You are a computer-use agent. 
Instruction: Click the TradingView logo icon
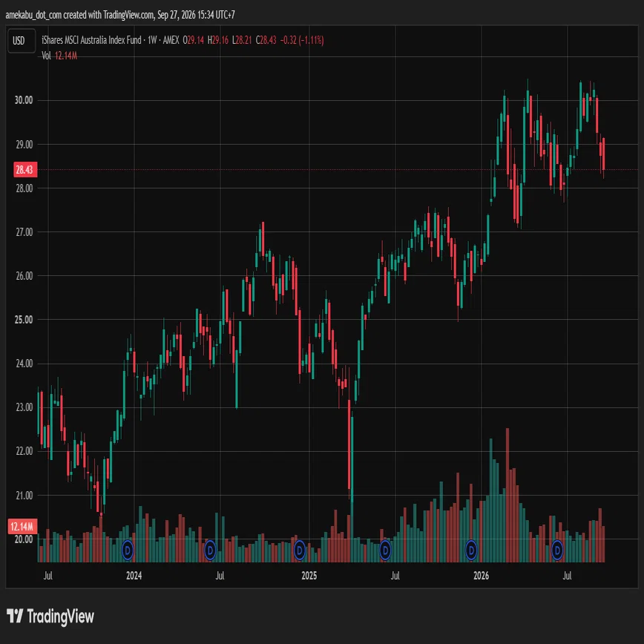15,616
